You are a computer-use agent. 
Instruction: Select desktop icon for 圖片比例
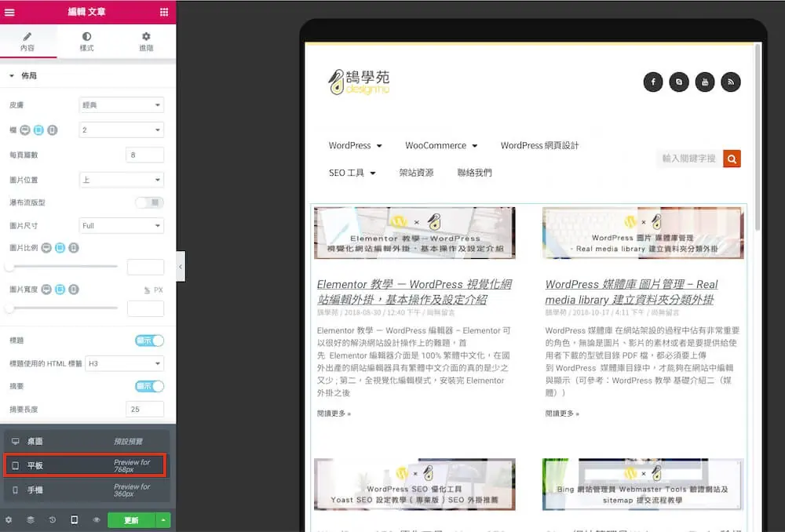46,248
